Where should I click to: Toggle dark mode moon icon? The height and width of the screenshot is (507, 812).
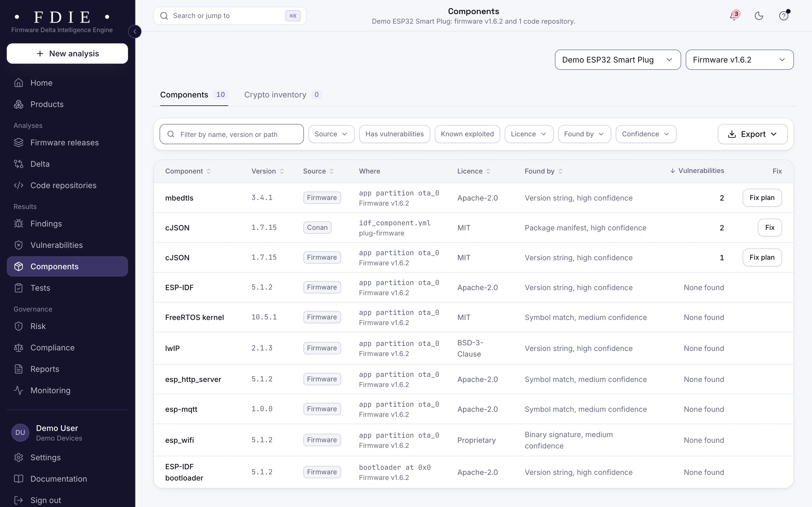(x=759, y=16)
